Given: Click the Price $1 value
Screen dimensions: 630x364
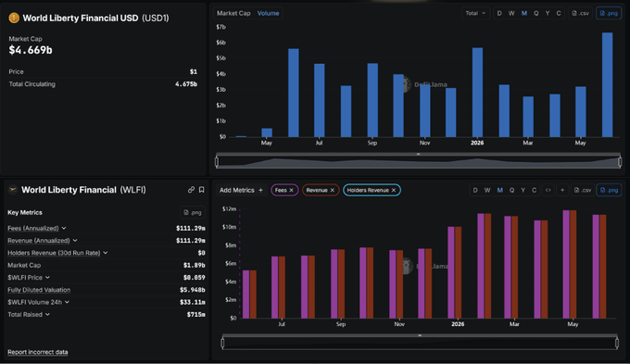Looking at the screenshot, I should coord(194,71).
